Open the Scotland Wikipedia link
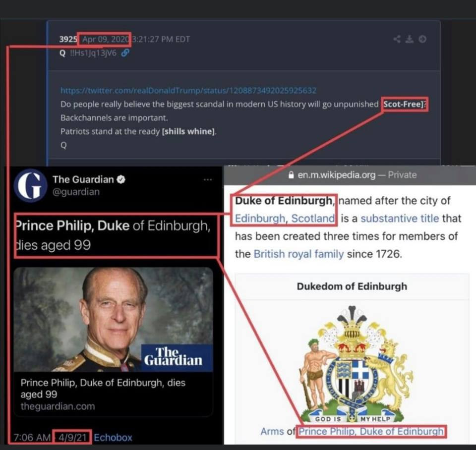476x450 pixels. click(x=313, y=218)
